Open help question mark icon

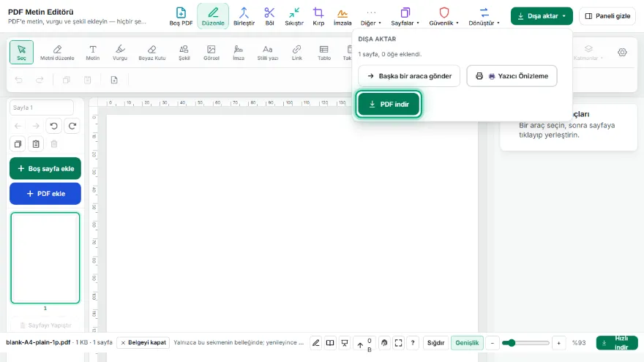coord(413,343)
